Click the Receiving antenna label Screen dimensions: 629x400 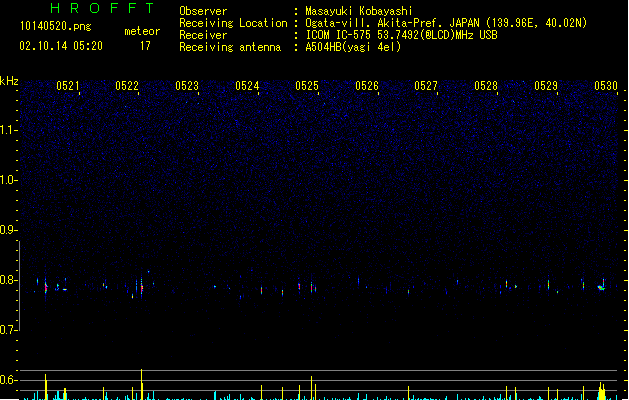(x=230, y=47)
